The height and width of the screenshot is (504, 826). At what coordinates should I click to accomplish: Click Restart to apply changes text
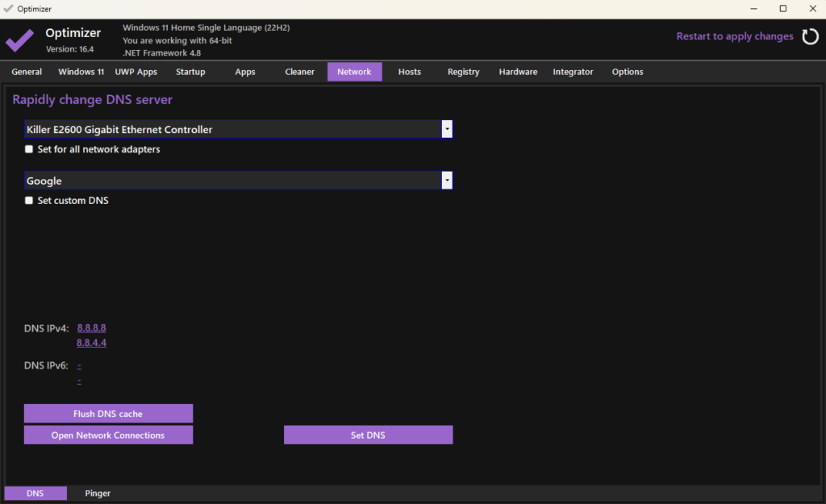734,36
